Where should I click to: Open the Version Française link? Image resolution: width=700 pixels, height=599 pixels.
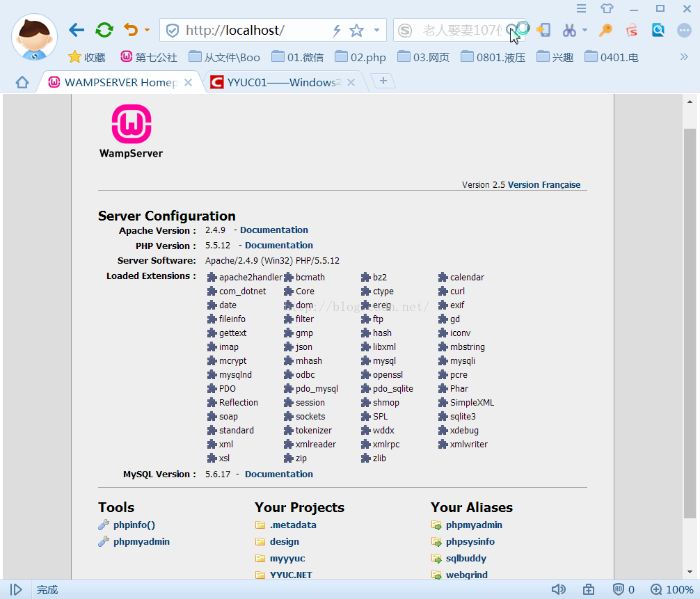point(543,185)
